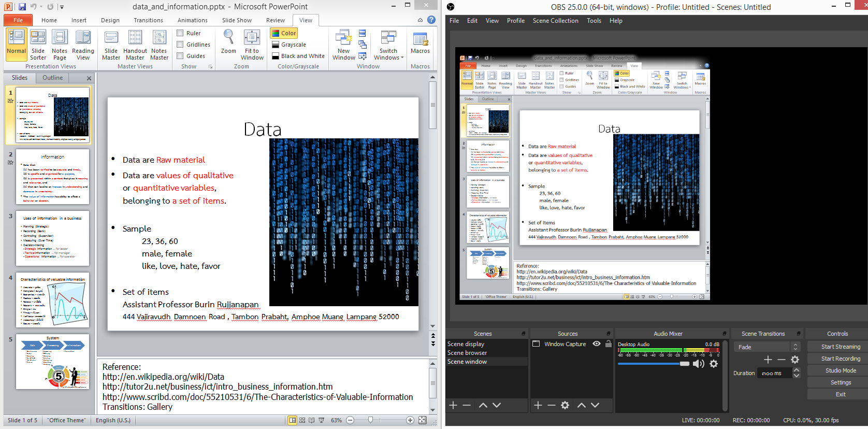Click the Fit to Window icon
This screenshot has width=868, height=429.
pyautogui.click(x=252, y=45)
